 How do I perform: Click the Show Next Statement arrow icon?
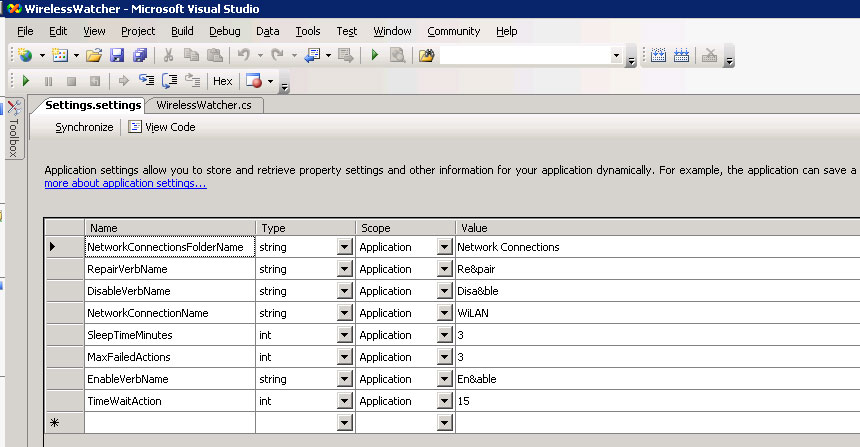(x=123, y=81)
